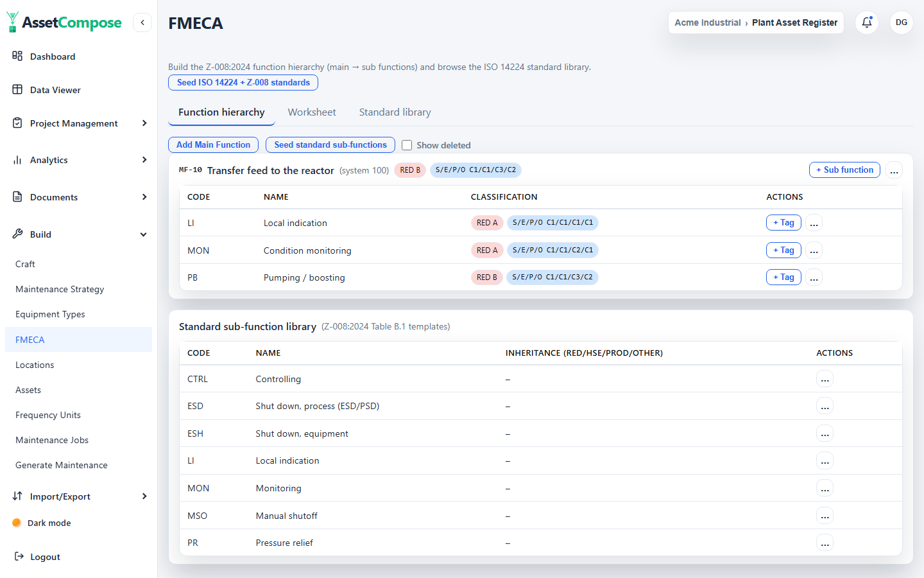Click the "MSO" code cell
The width and height of the screenshot is (924, 578).
click(x=197, y=516)
